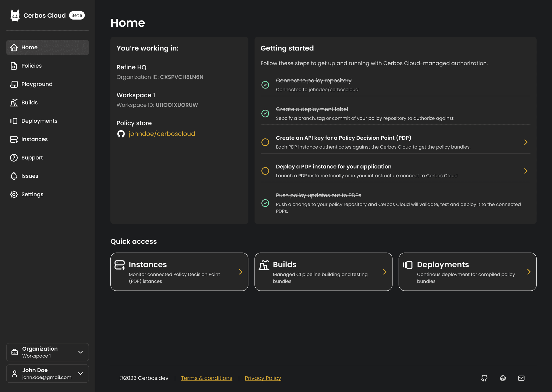Click the Cerbos Cloud logo icon
This screenshot has height=392, width=552.
coord(15,15)
